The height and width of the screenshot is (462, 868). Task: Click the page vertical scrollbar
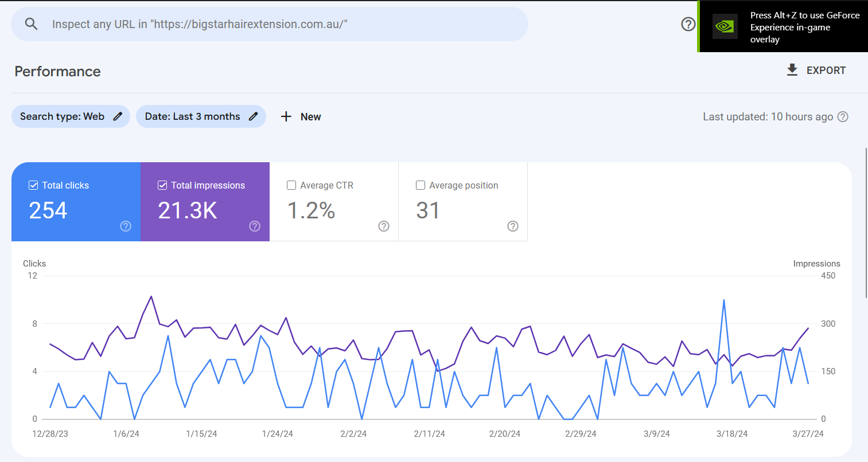[x=866, y=222]
